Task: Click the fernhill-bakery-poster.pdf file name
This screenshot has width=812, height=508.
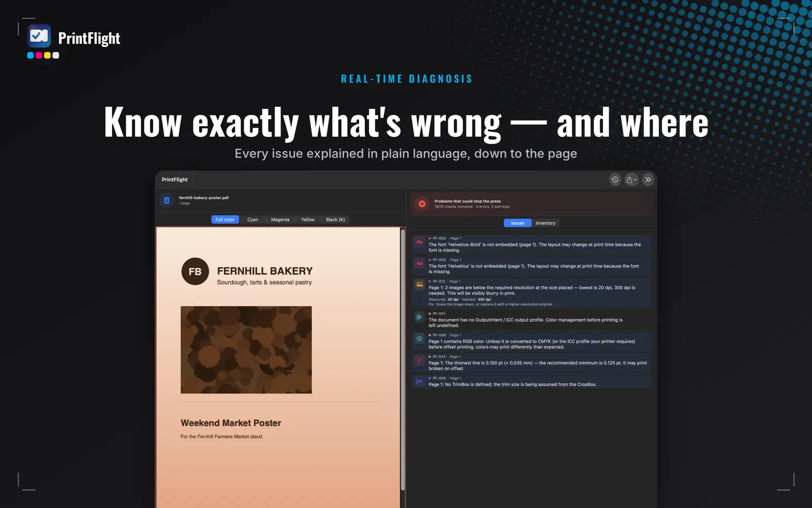Action: coord(204,198)
